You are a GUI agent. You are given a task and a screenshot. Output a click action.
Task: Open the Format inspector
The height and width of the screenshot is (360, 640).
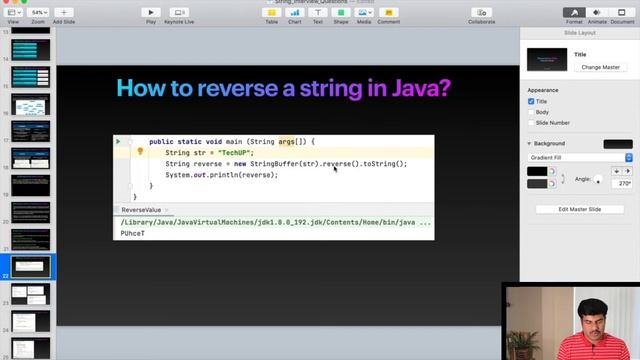(x=574, y=13)
